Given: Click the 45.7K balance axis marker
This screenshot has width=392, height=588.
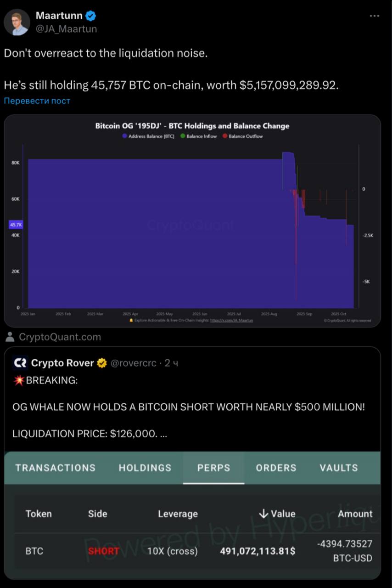Looking at the screenshot, I should pyautogui.click(x=16, y=225).
